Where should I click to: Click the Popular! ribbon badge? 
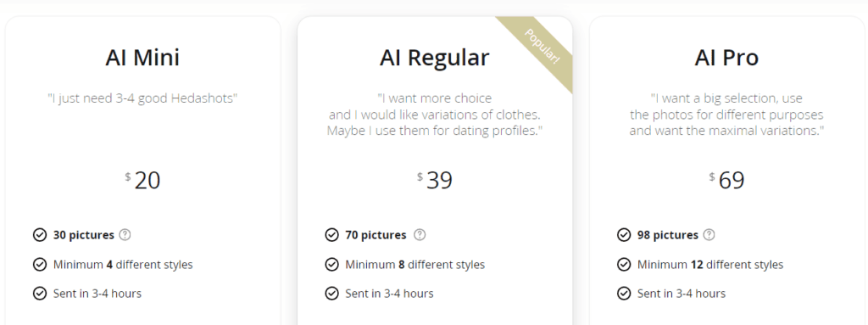[541, 48]
